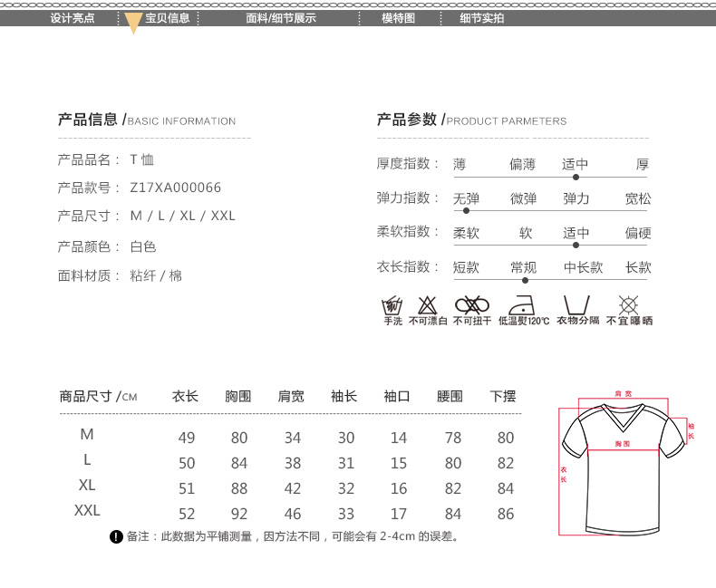This screenshot has width=716, height=588.
Task: Click the do-not-wring care icon
Action: (x=471, y=304)
